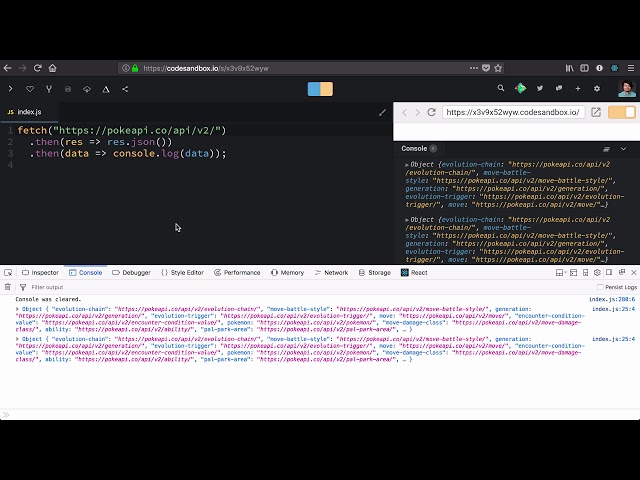Refresh the sandbox preview

431,112
